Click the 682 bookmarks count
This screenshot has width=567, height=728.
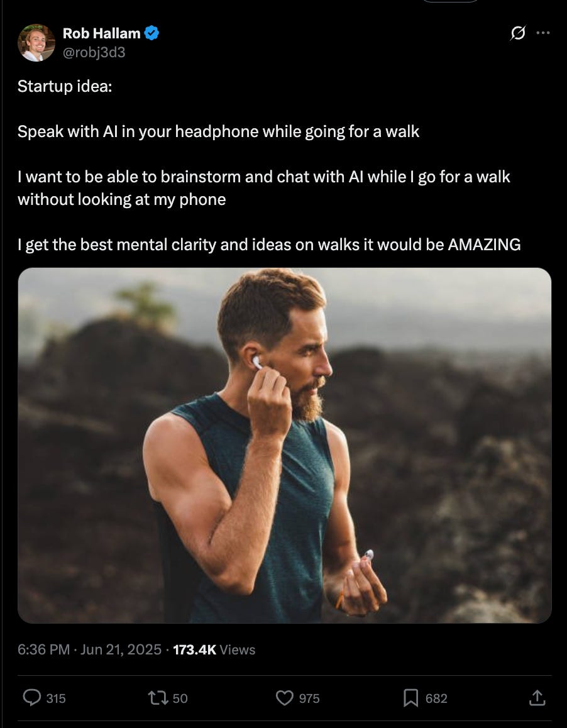click(436, 698)
